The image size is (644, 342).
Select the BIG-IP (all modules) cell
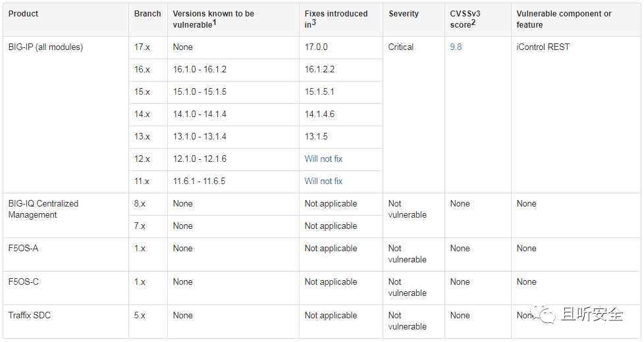click(x=45, y=47)
